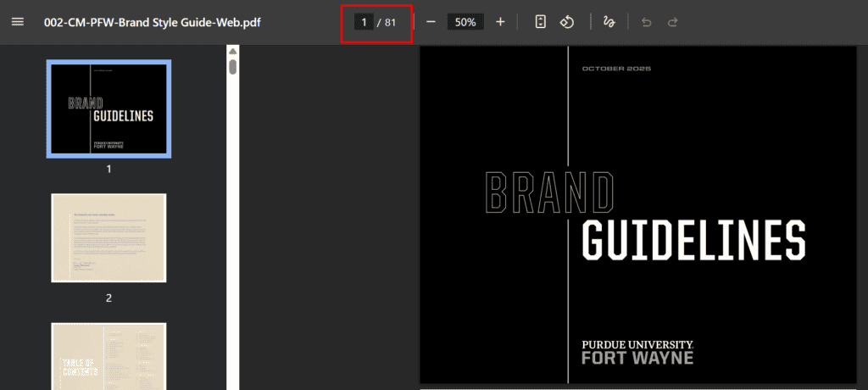Click the zoom in plus icon

click(500, 22)
